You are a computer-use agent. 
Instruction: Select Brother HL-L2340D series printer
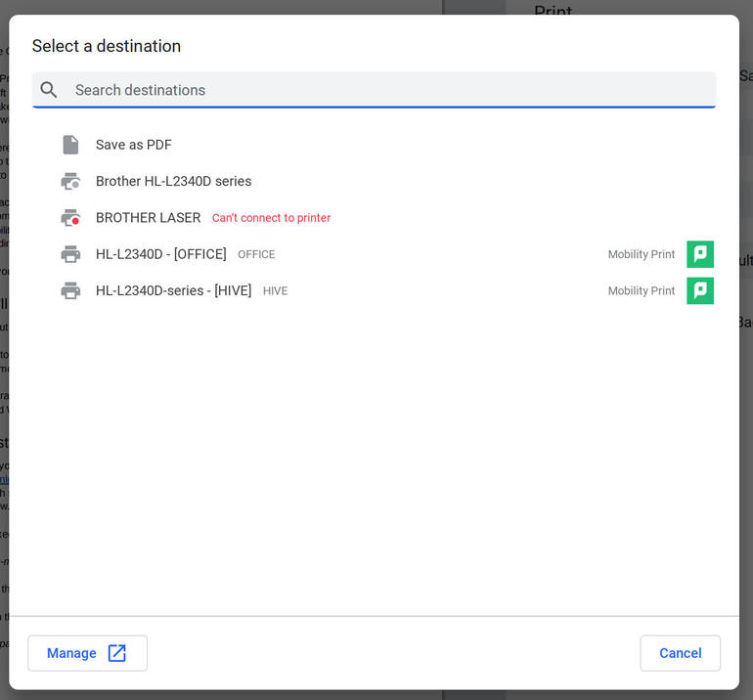(x=173, y=181)
